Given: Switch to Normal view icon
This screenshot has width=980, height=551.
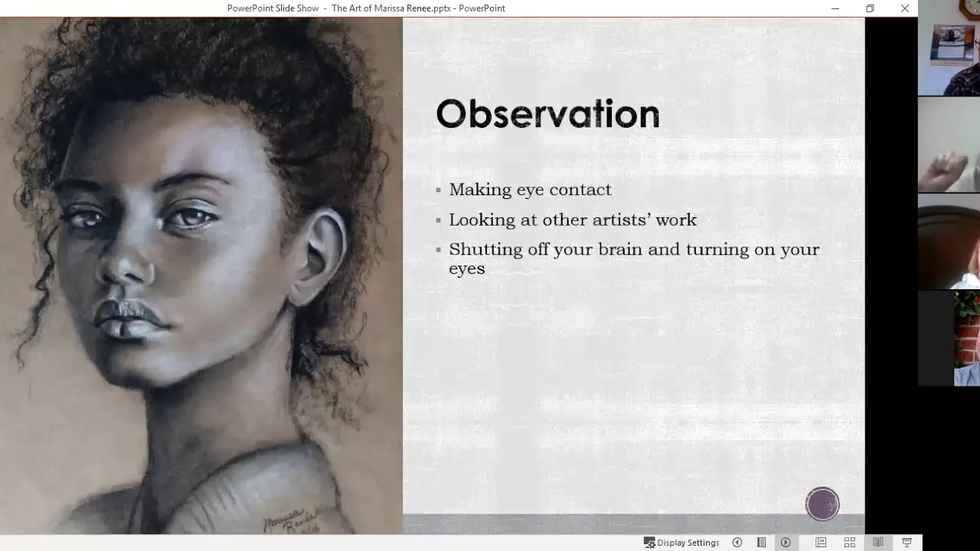Looking at the screenshot, I should pyautogui.click(x=821, y=543).
